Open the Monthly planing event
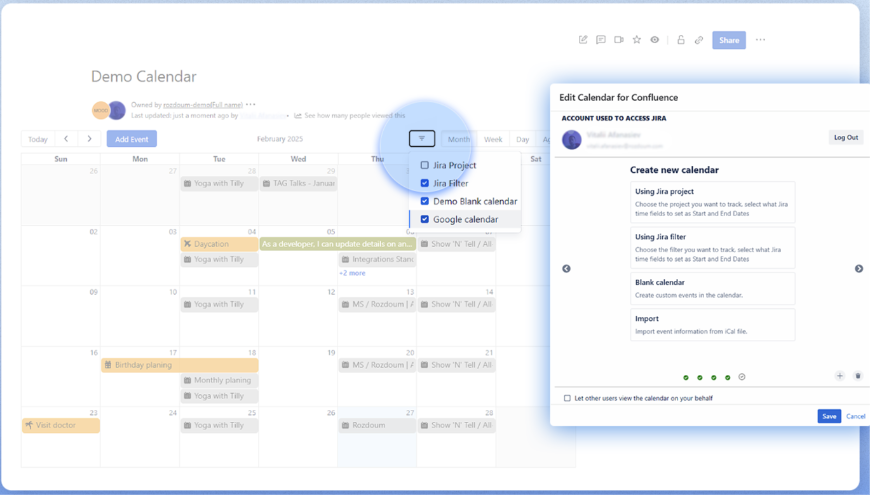Screen dimensions: 870x495 coord(219,380)
